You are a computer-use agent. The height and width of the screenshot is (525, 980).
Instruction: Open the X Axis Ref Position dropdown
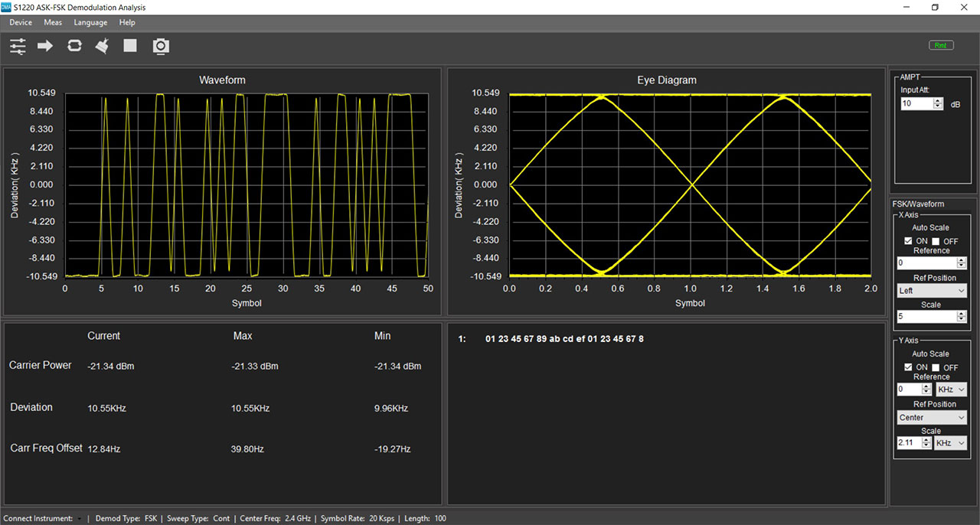[931, 290]
